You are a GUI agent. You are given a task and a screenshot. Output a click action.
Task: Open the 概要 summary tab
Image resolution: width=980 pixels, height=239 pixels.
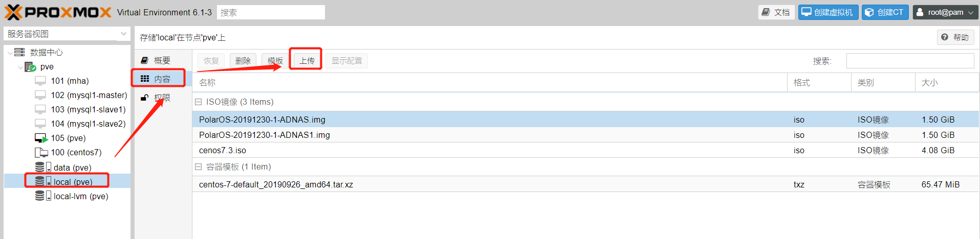click(x=162, y=60)
